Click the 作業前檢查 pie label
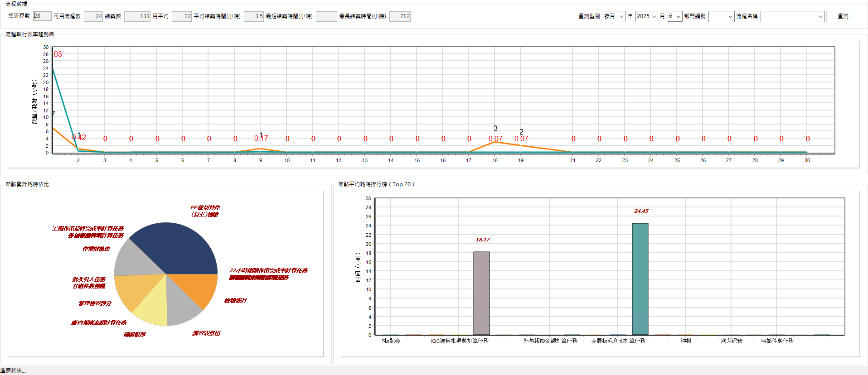 click(x=96, y=249)
